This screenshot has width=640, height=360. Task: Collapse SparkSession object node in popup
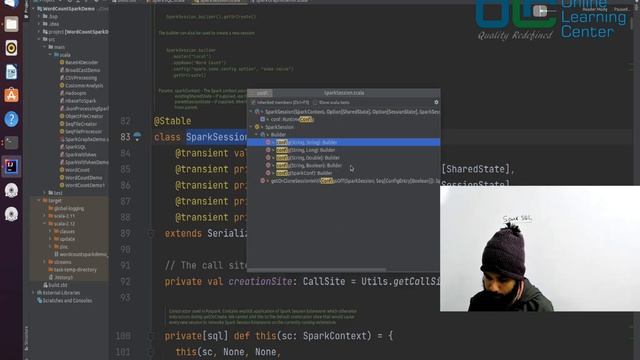click(251, 127)
